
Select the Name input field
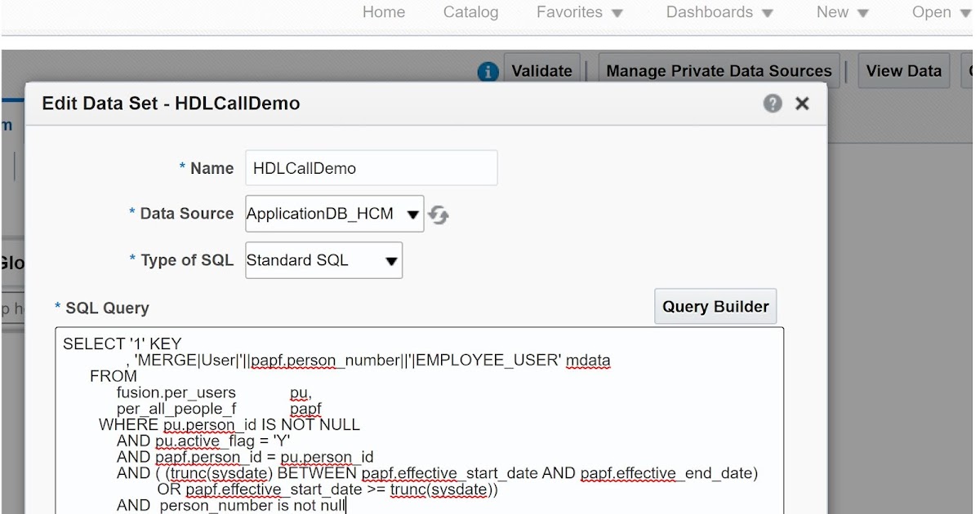[x=371, y=167]
